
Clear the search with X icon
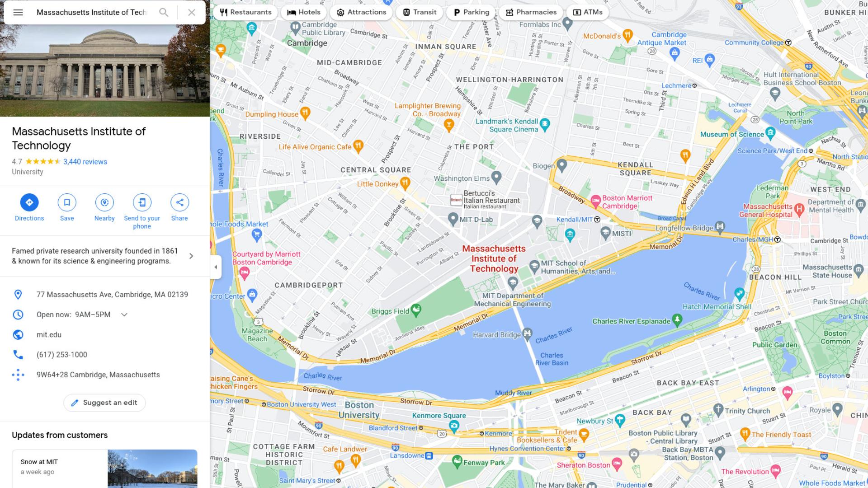(x=192, y=12)
